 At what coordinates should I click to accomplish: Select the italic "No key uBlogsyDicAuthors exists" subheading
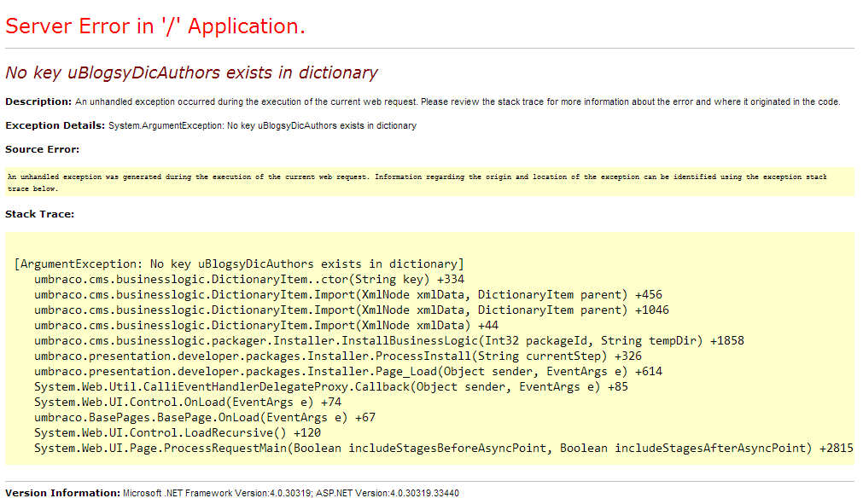[x=191, y=73]
